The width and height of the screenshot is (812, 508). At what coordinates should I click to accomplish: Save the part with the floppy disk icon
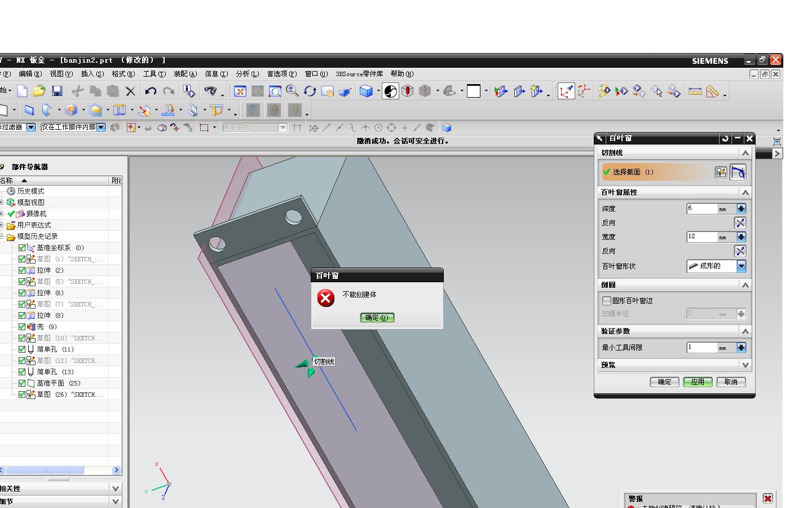point(56,91)
